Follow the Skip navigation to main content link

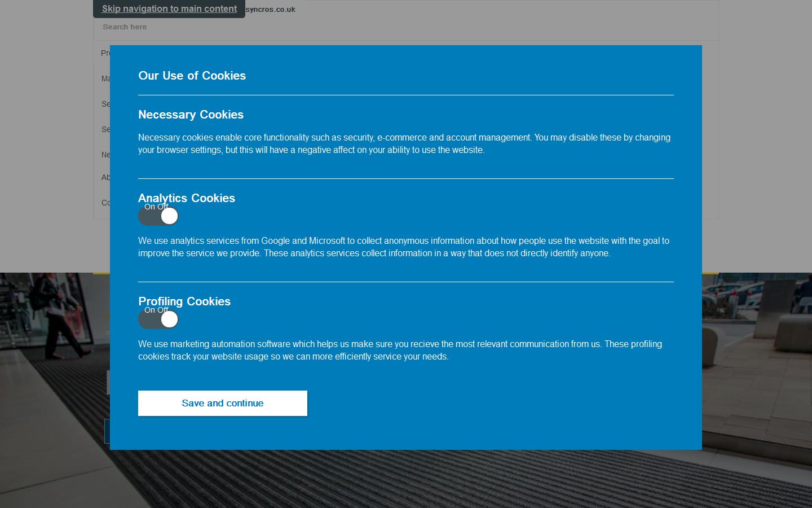click(x=169, y=8)
